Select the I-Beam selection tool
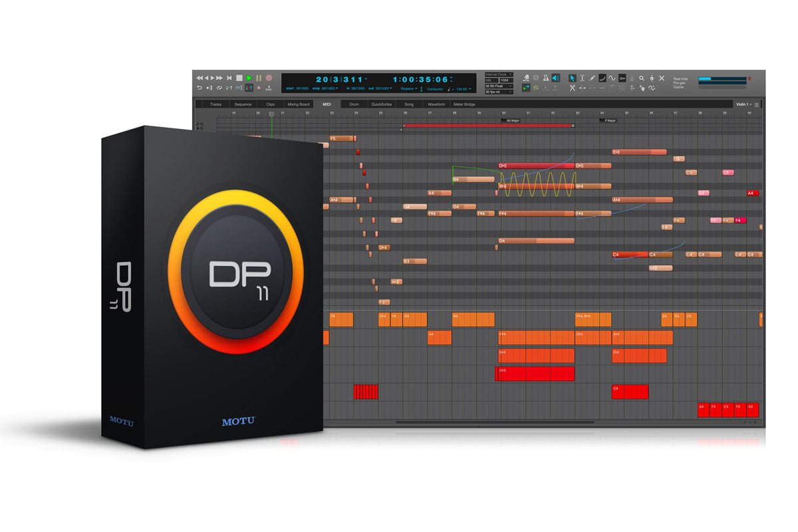The image size is (798, 532). pyautogui.click(x=582, y=78)
